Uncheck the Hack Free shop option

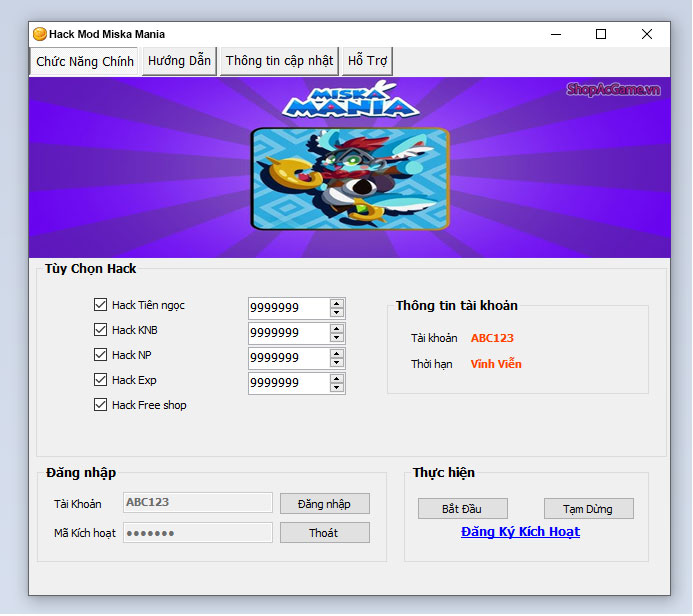pyautogui.click(x=100, y=405)
